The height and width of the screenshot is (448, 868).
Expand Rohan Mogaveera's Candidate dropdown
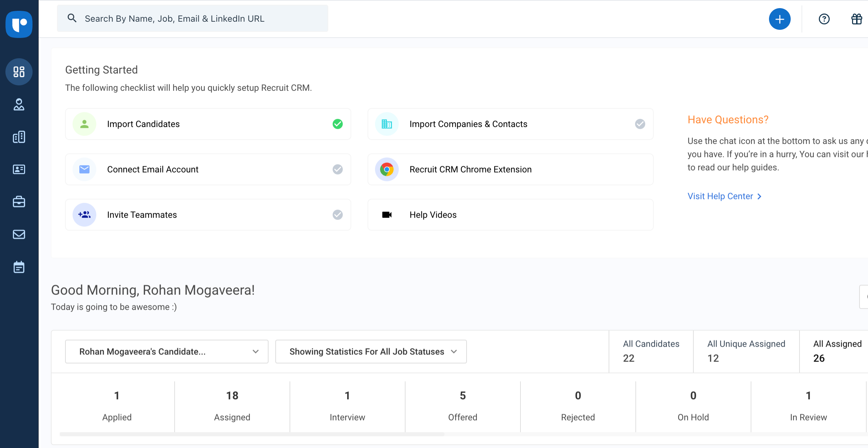(x=167, y=352)
